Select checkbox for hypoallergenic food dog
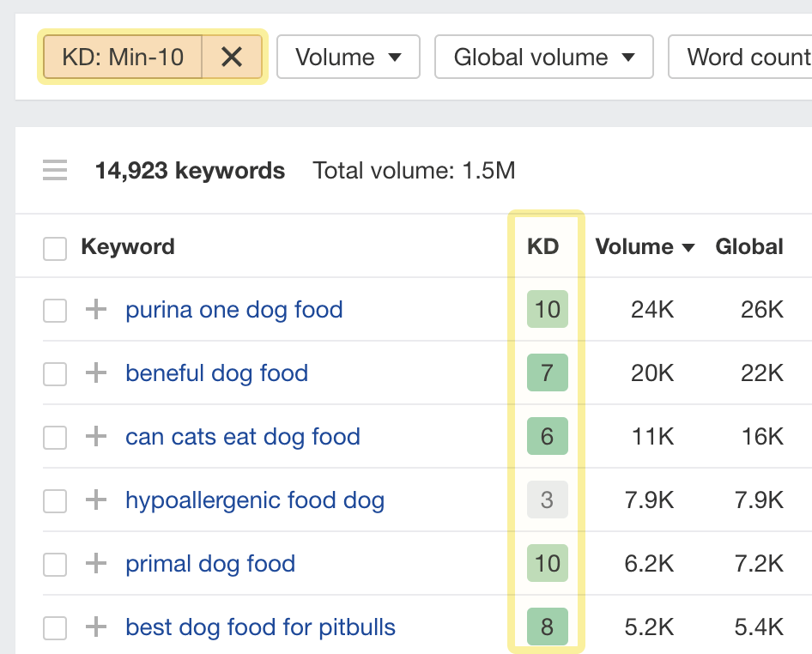Image resolution: width=812 pixels, height=654 pixels. [x=55, y=501]
